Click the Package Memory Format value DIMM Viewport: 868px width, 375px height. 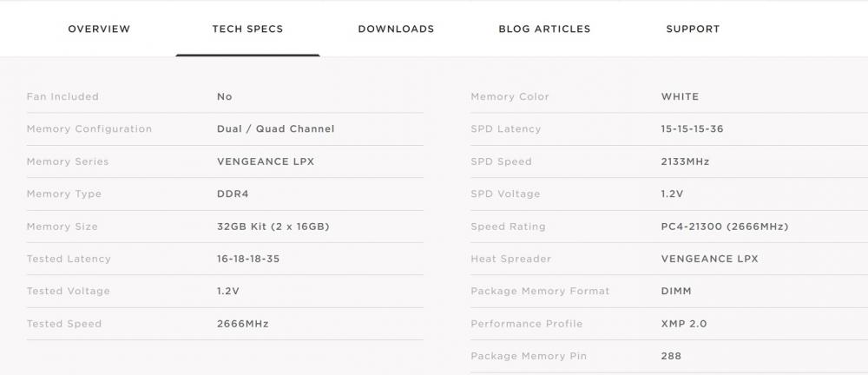676,292
